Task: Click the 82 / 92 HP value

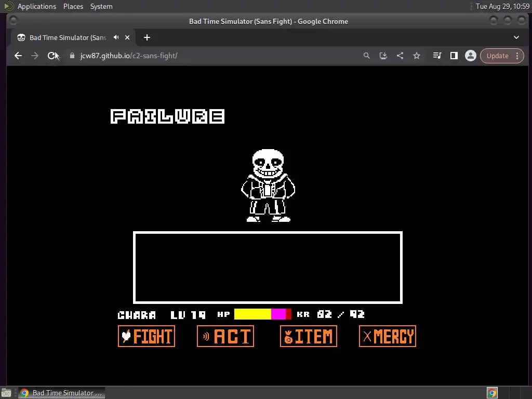Action: tap(341, 314)
